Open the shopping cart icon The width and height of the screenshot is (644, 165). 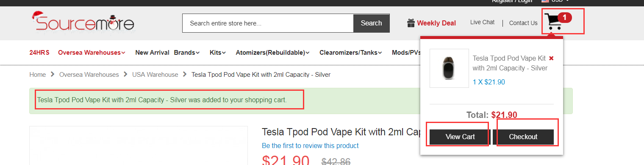coord(553,22)
